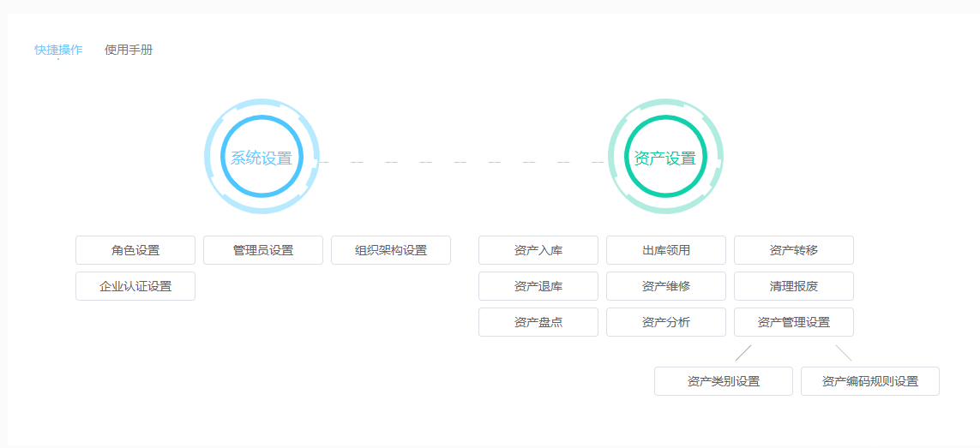The image size is (980, 448).
Task: Open the 使用手册 tab
Action: pyautogui.click(x=129, y=50)
